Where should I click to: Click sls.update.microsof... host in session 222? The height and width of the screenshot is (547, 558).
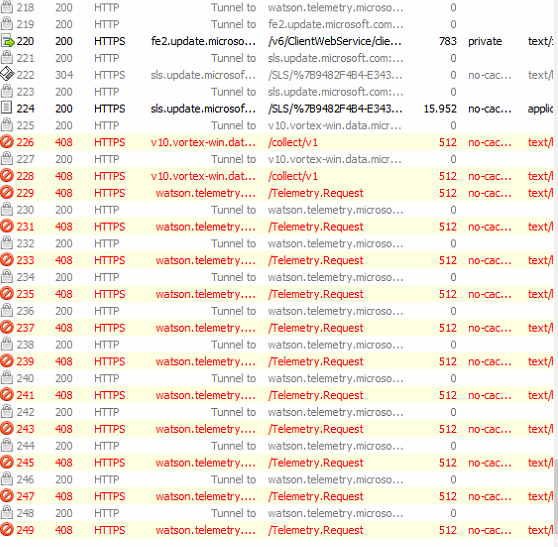[x=203, y=75]
